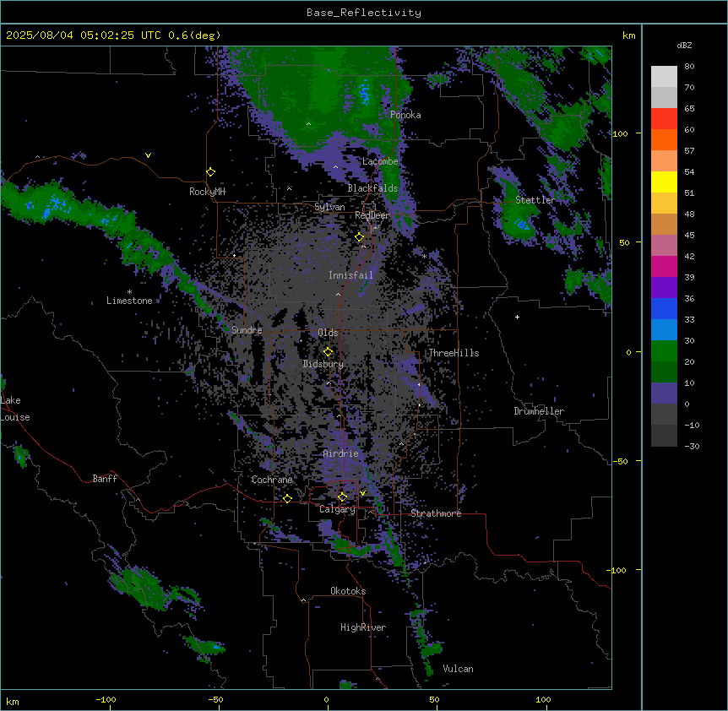Click the Blackfalds city label

point(372,188)
